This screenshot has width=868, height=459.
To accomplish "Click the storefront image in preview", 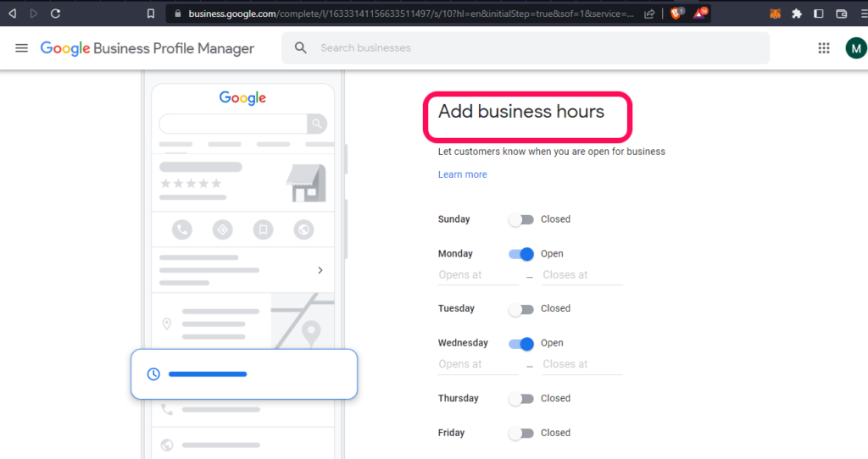I will 306,183.
